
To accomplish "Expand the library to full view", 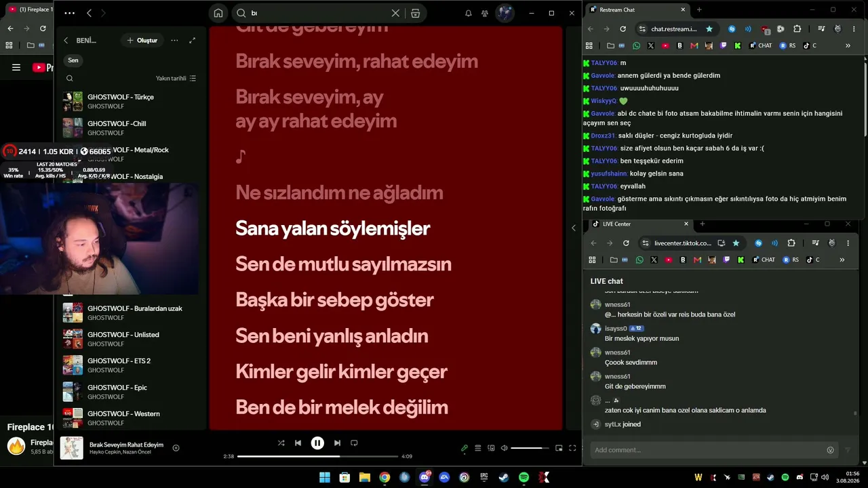I will (x=192, y=41).
